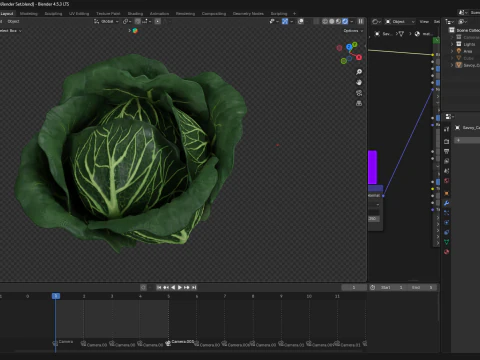Open the Object properties orange square icon
Image resolution: width=480 pixels, height=360 pixels.
(x=447, y=193)
